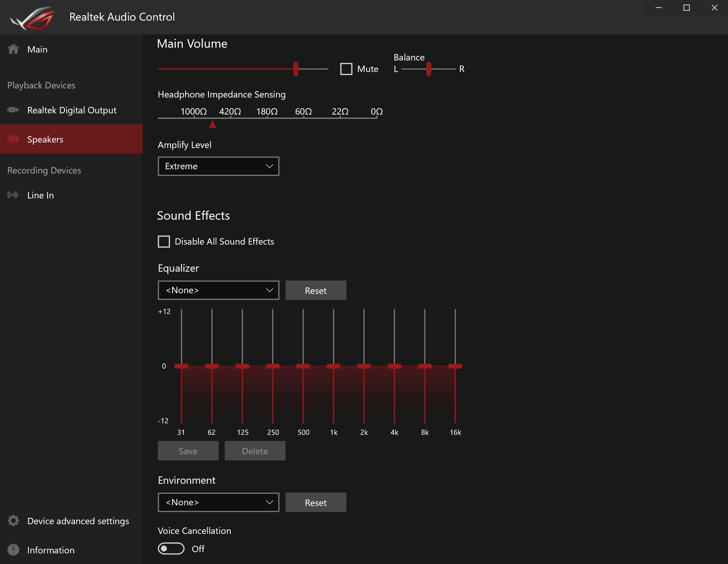Click the Voice Cancellation Off label
728x564 pixels.
point(198,549)
